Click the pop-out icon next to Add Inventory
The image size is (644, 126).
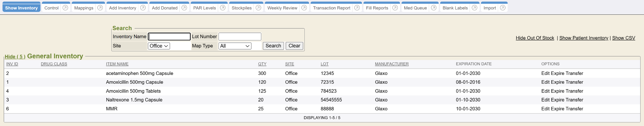[143, 8]
